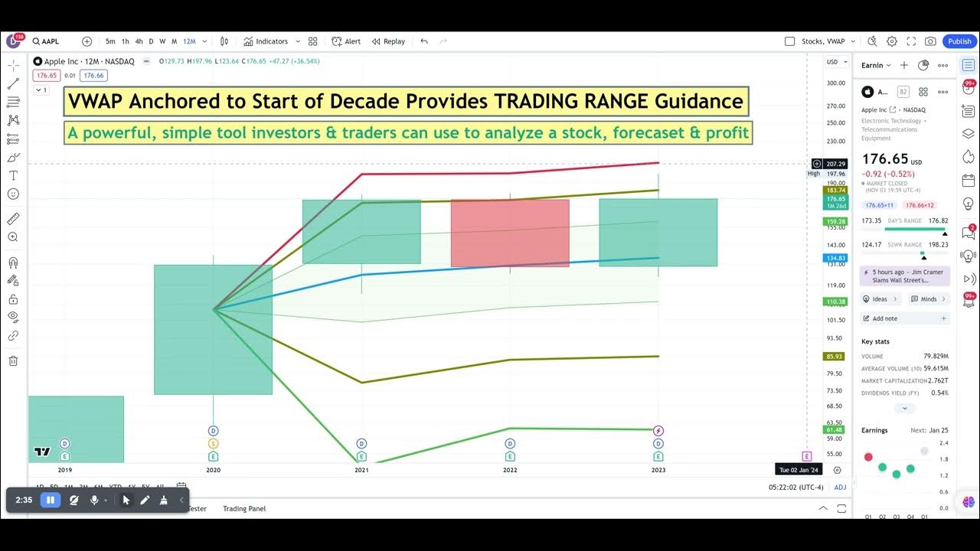
Task: Toggle ADJ price adjustment
Action: pos(840,487)
